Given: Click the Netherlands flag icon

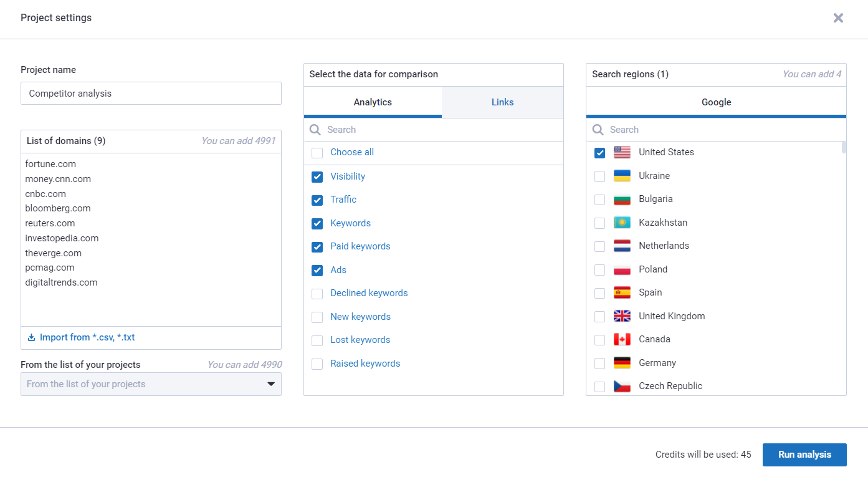Looking at the screenshot, I should click(622, 246).
